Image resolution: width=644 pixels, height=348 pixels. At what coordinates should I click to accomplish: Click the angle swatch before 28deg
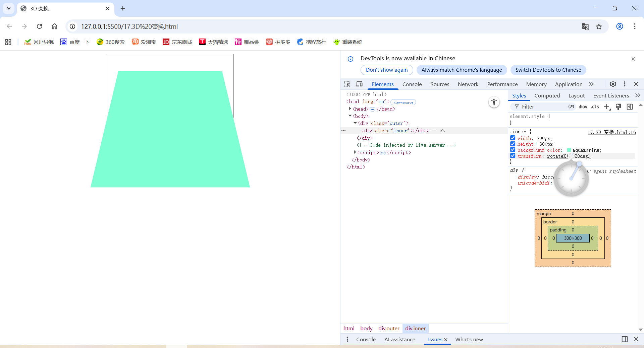[x=571, y=156]
